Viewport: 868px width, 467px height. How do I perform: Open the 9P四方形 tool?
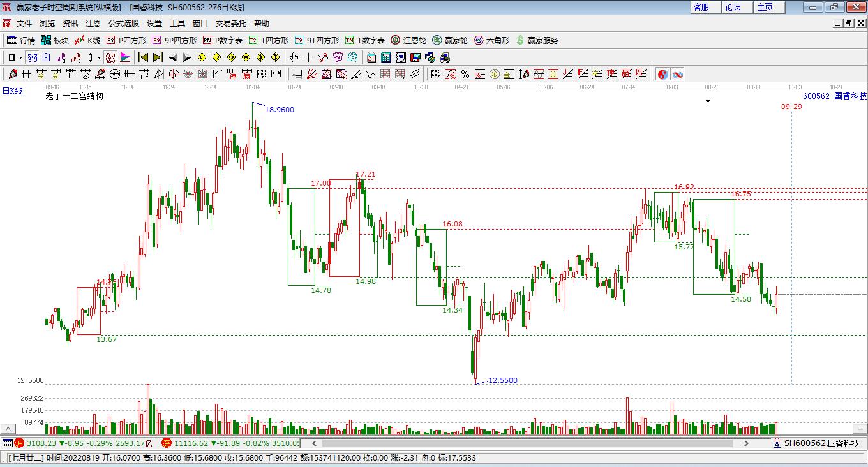175,40
